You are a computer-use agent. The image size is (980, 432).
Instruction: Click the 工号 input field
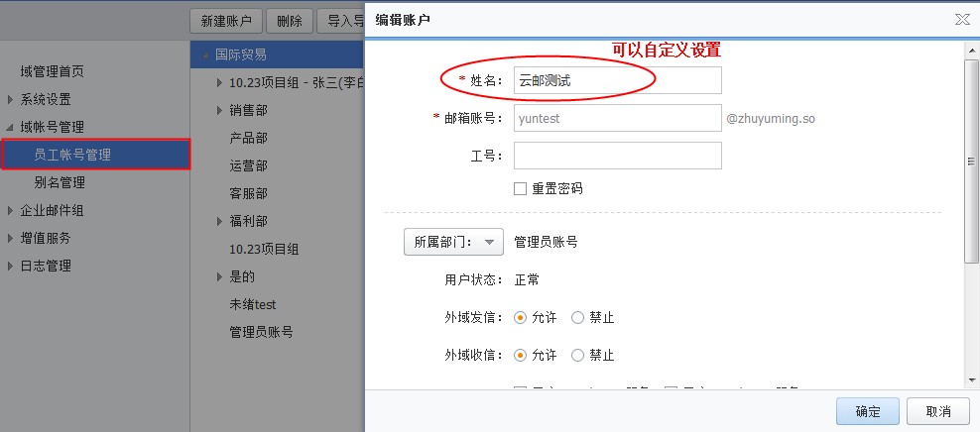(617, 156)
